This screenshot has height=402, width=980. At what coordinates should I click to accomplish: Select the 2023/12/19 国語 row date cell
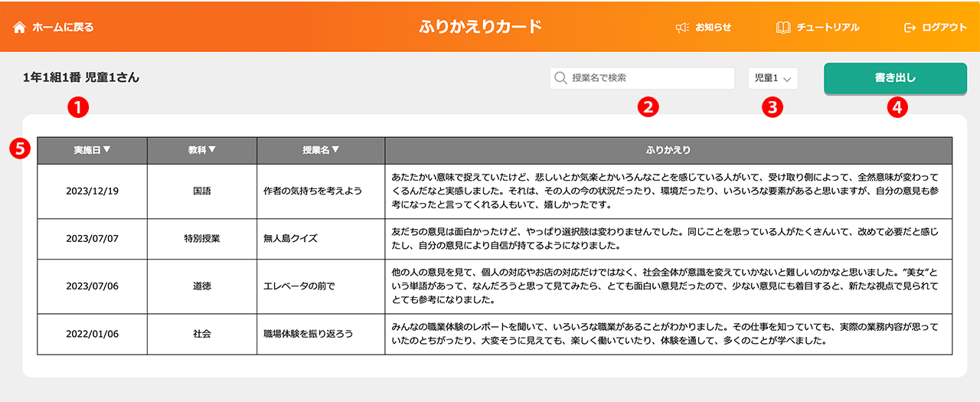tap(92, 191)
